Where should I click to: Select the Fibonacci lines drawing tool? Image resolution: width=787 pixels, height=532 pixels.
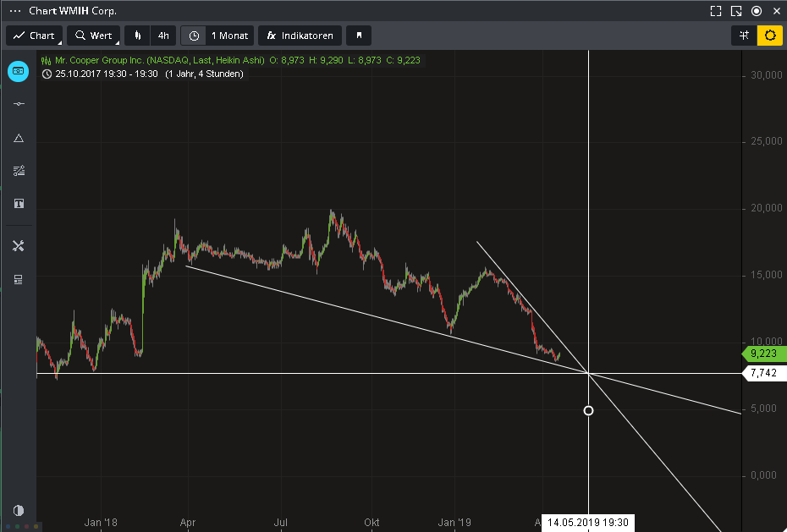19,171
